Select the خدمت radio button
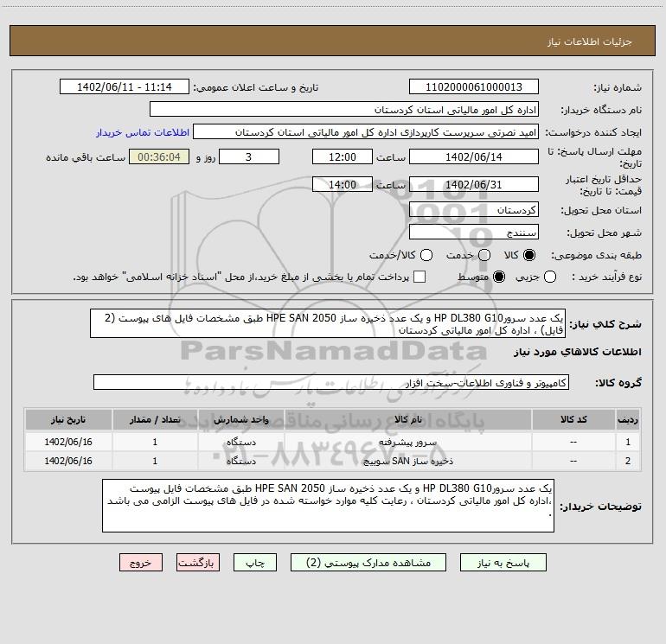 pos(484,255)
